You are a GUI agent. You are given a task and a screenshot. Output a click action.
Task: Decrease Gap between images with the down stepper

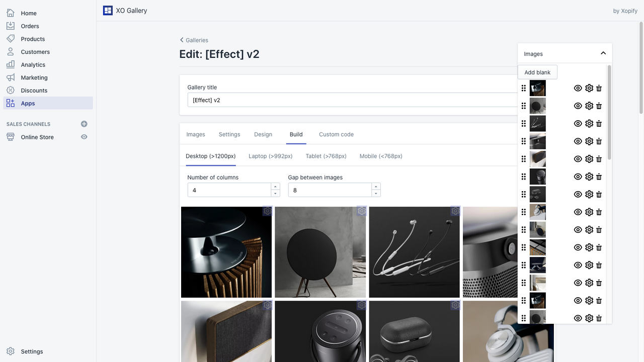[x=376, y=193]
